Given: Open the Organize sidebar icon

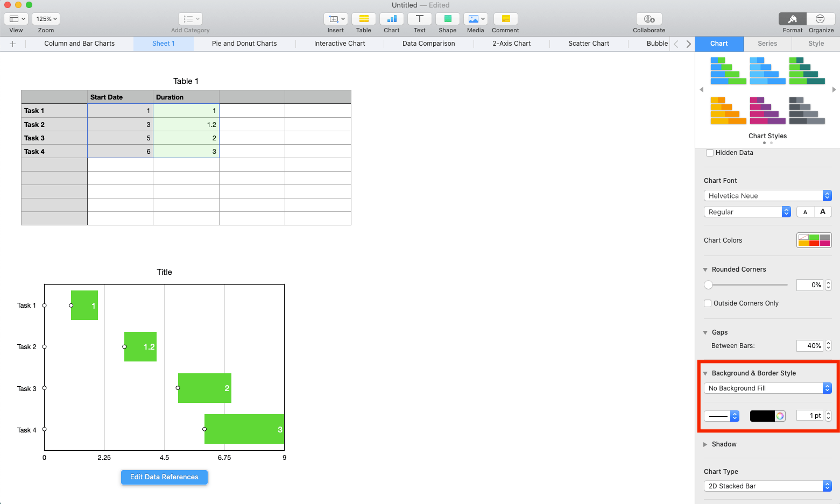Looking at the screenshot, I should (821, 19).
